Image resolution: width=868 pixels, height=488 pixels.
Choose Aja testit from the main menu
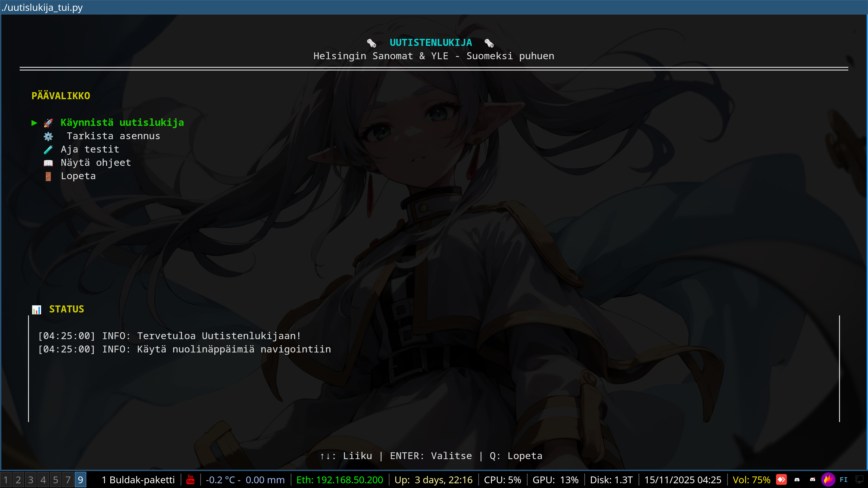90,149
